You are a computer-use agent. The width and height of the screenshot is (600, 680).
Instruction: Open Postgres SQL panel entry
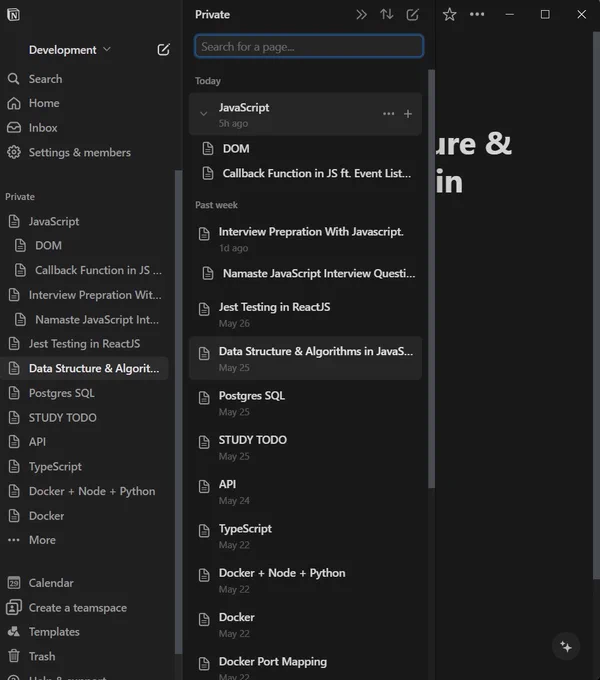click(x=306, y=403)
